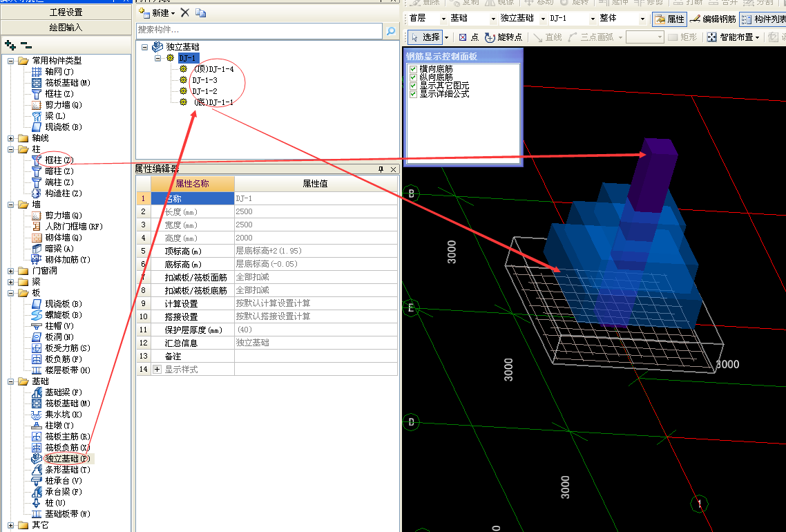Select 基础梁(F) item
The height and width of the screenshot is (532, 786).
point(57,392)
